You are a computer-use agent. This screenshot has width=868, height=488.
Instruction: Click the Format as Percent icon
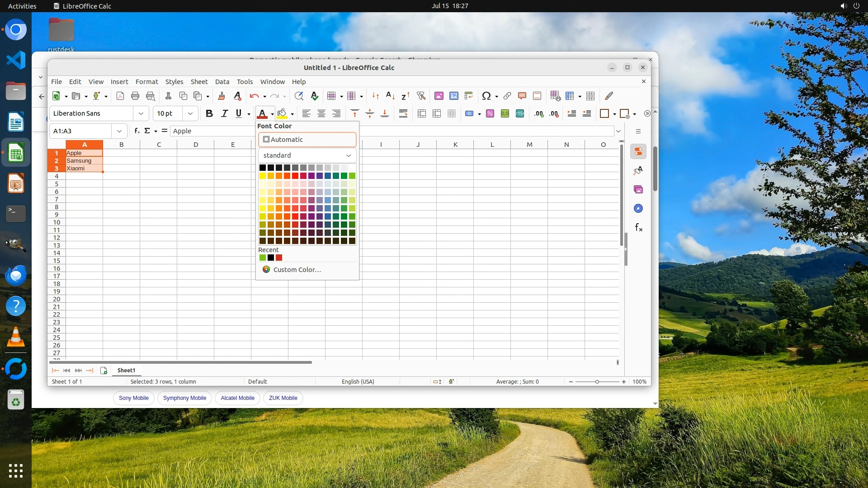click(x=490, y=113)
